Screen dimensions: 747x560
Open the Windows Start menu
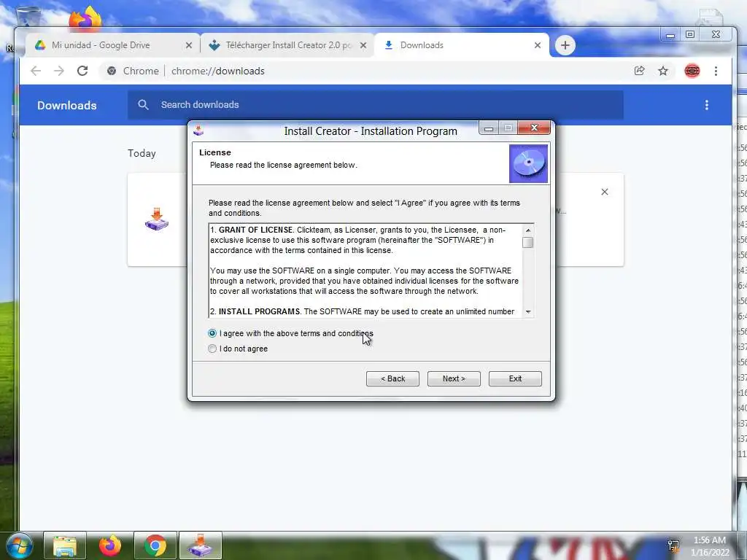point(19,545)
